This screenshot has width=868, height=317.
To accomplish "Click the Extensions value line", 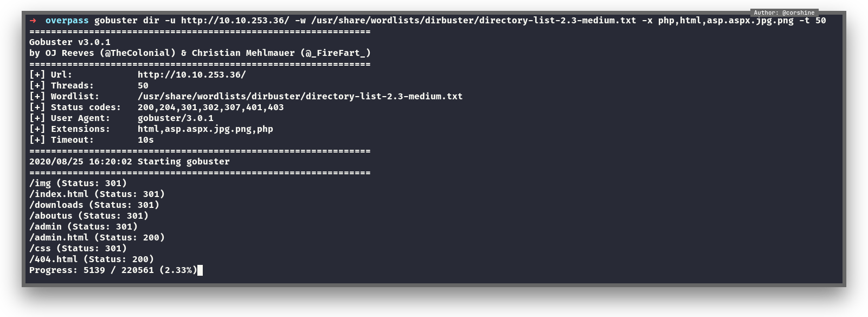I will (205, 129).
